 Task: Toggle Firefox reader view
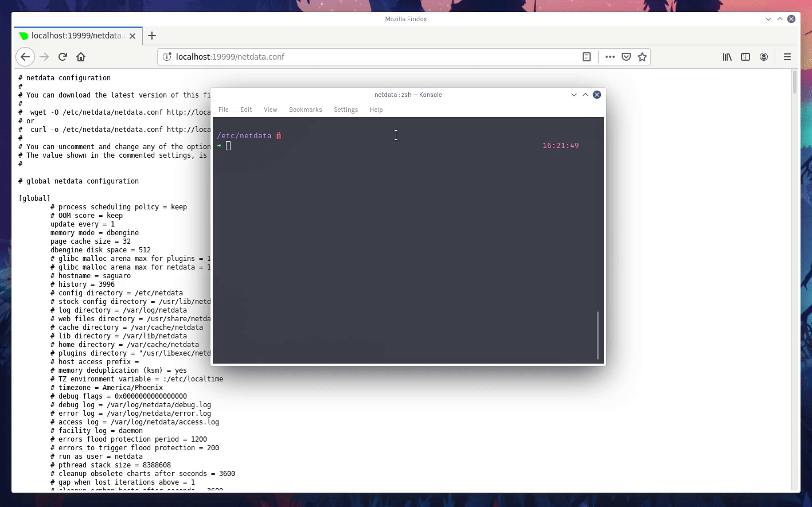click(x=586, y=57)
